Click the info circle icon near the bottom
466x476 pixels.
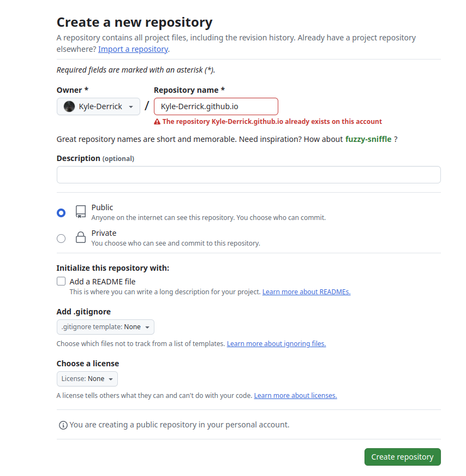[x=63, y=425]
